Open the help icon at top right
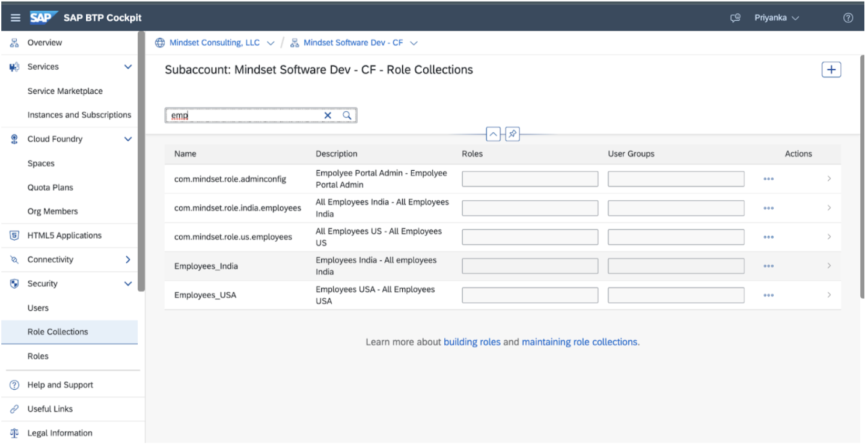Viewport: 868px width, 445px height. pos(848,17)
